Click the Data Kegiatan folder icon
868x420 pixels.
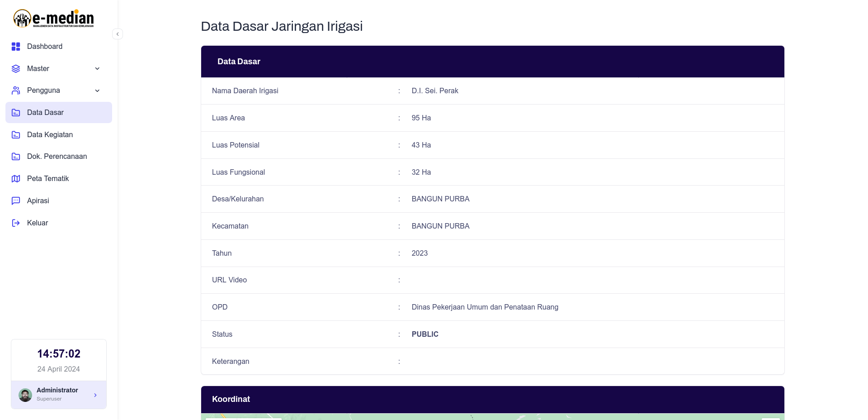(16, 135)
